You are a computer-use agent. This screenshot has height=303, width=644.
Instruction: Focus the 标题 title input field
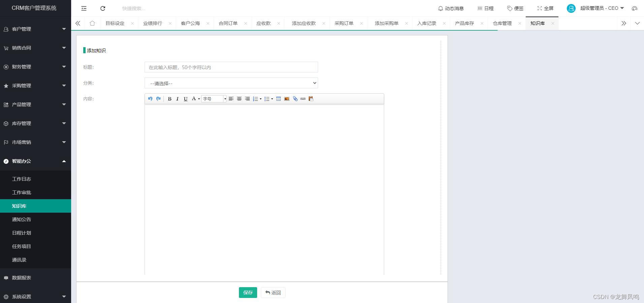click(231, 67)
